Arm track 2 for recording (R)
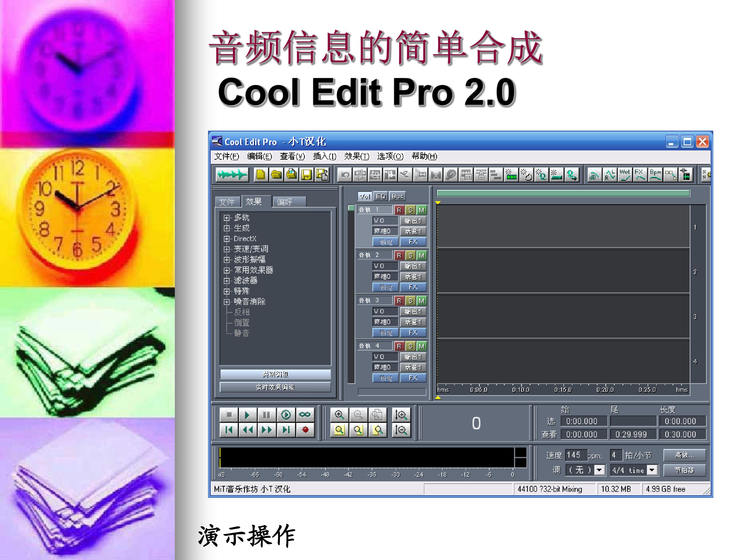The width and height of the screenshot is (747, 560). [x=399, y=256]
